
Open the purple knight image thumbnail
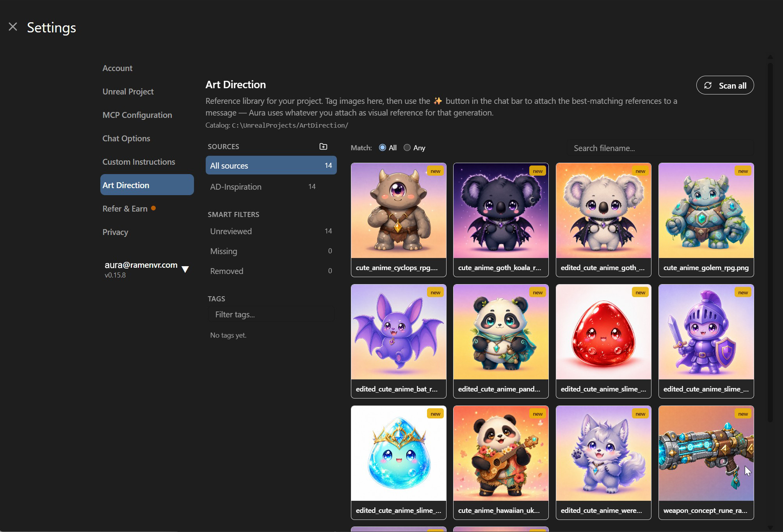706,341
